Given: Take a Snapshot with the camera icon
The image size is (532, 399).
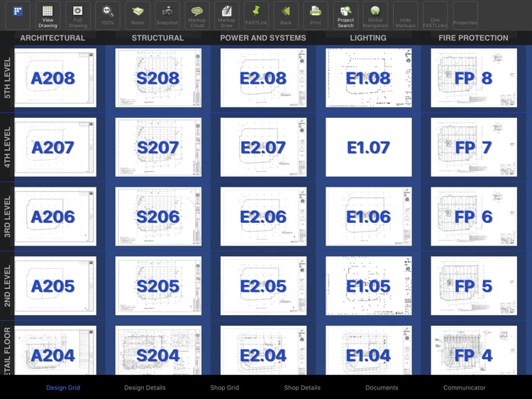Looking at the screenshot, I should (167, 15).
